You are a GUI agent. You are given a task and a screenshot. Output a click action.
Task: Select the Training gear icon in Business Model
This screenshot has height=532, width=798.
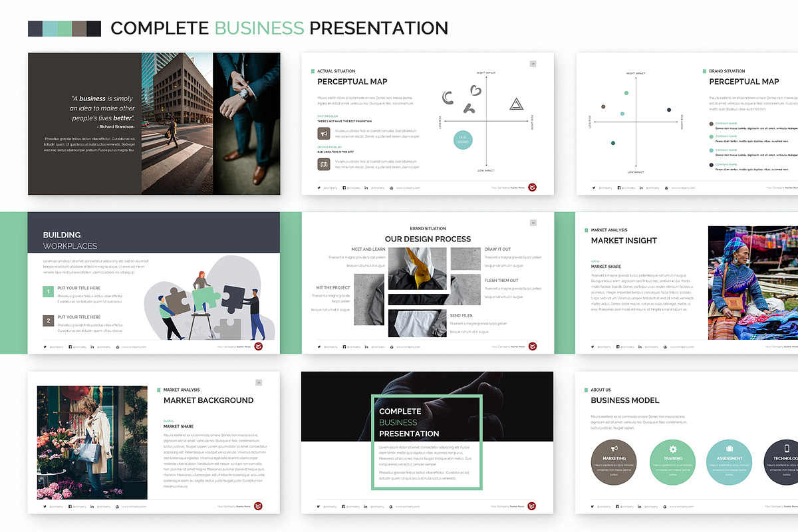tap(672, 449)
